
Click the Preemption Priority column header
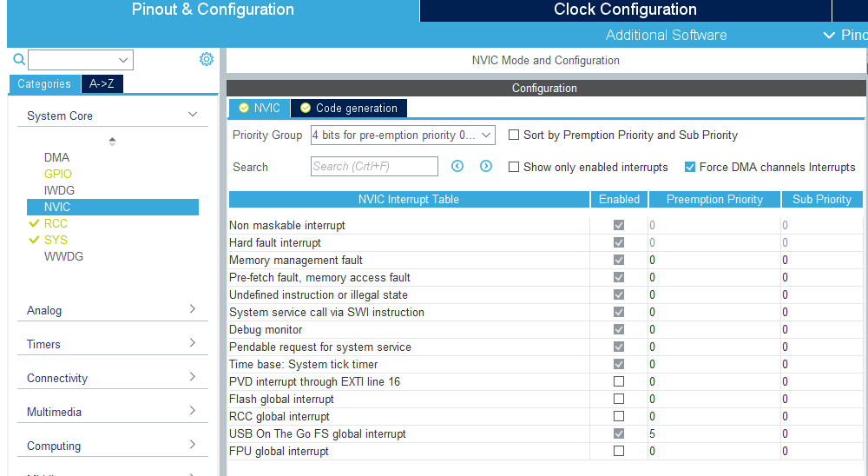point(714,200)
